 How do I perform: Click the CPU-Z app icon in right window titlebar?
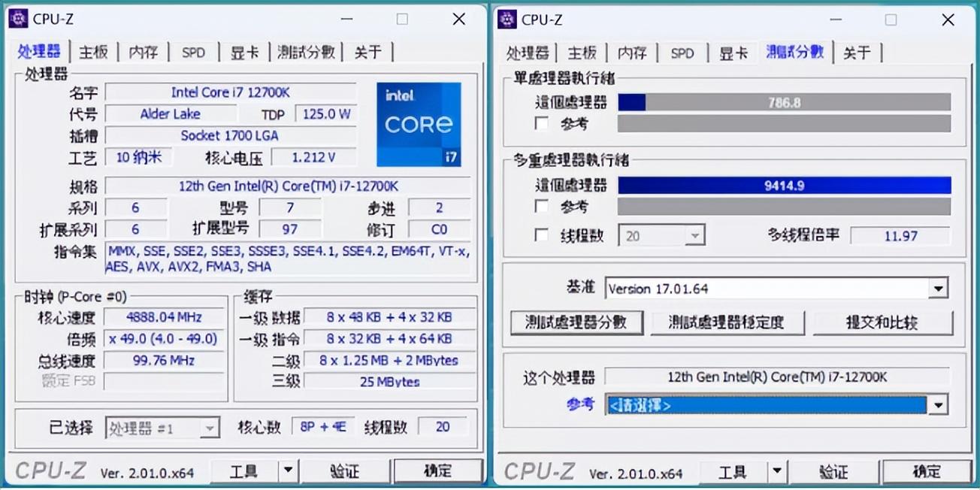(507, 20)
